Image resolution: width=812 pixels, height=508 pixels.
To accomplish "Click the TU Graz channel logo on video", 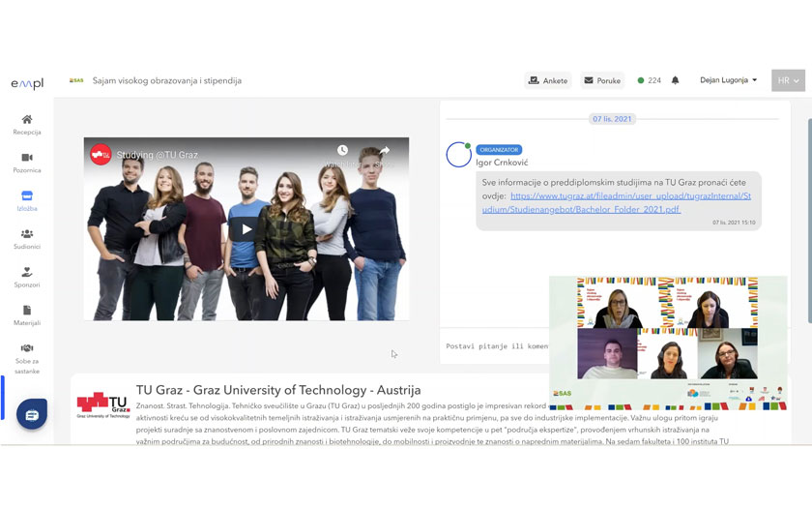I will click(x=101, y=155).
